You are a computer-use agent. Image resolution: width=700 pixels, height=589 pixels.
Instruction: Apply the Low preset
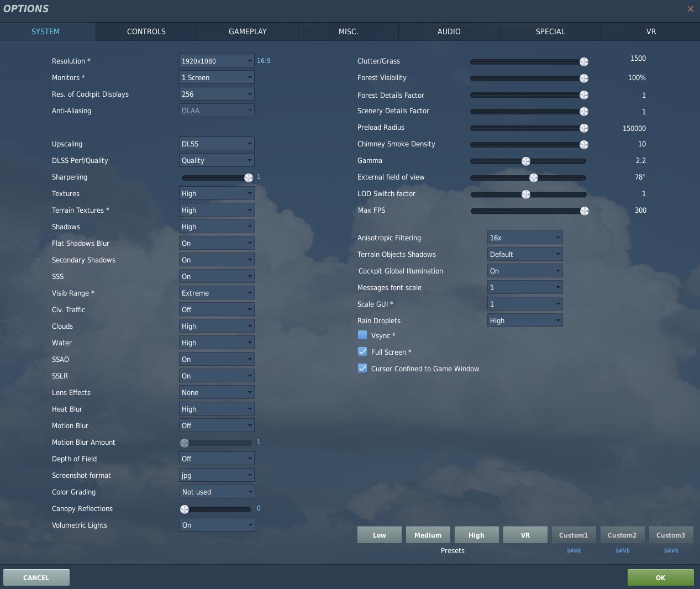[x=380, y=535]
